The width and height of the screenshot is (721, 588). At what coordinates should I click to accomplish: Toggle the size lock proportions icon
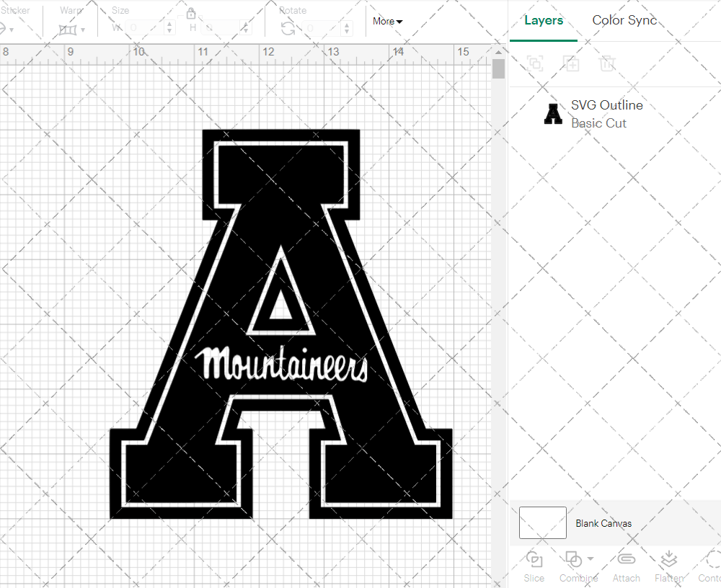[x=192, y=13]
